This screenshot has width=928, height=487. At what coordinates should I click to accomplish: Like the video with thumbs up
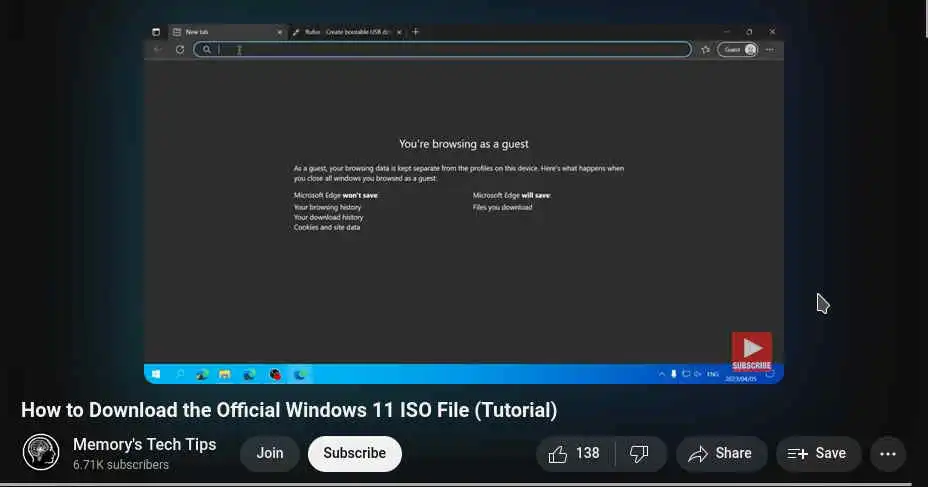573,453
